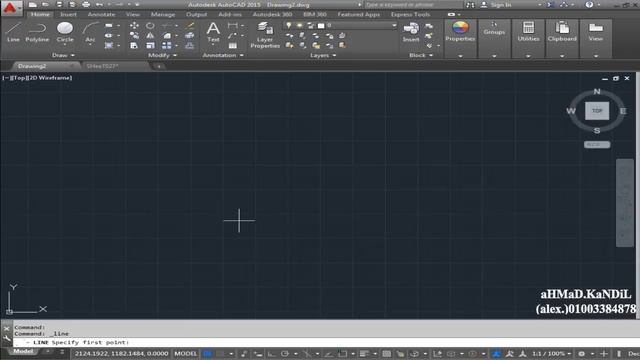Viewport: 640px width, 360px height.
Task: Use the Stretch tool in Modify panel
Action: tap(134, 46)
